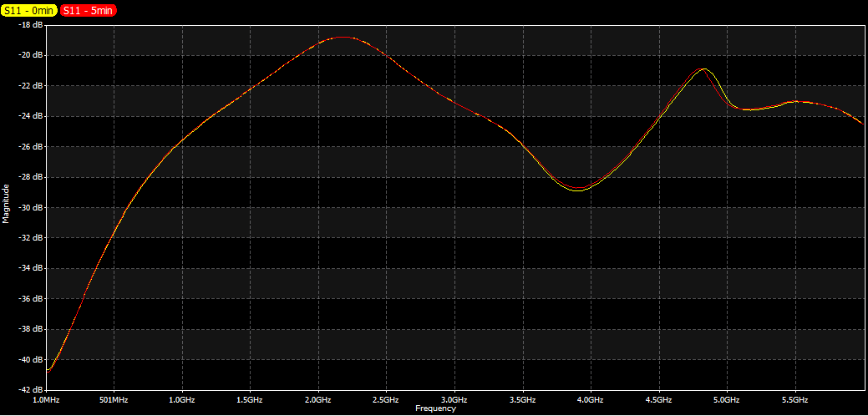868x416 pixels.
Task: Click the -34 dB axis label
Action: pyautogui.click(x=30, y=268)
